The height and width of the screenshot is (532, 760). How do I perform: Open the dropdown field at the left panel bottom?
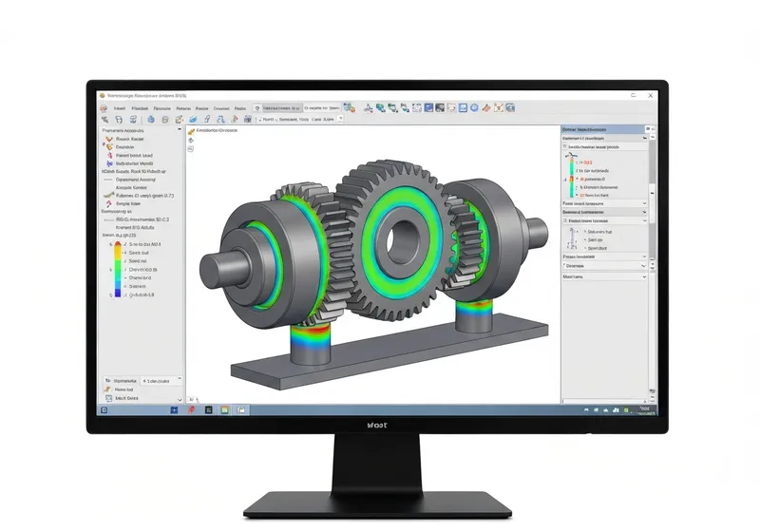pos(161,381)
